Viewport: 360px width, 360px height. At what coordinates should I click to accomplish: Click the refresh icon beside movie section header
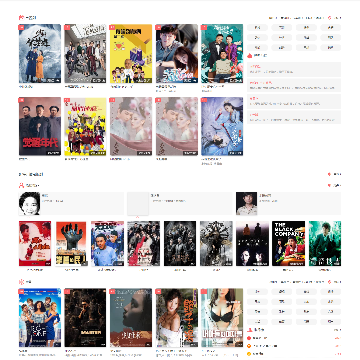(330, 282)
